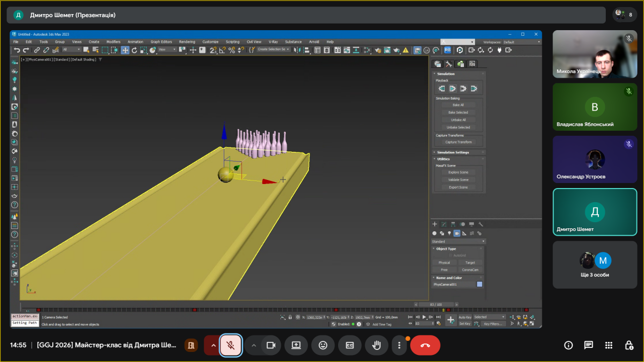This screenshot has width=644, height=362.
Task: Click the PhysCamera001 object color swatch
Action: point(479,284)
